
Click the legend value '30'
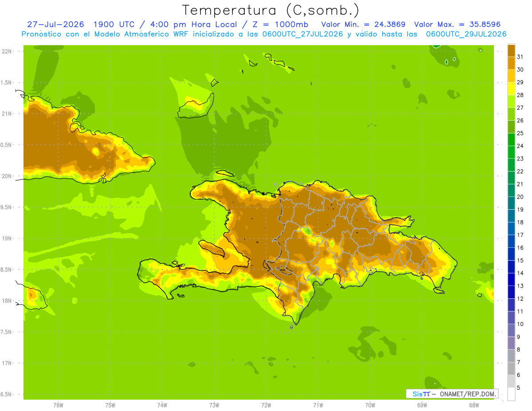coord(520,70)
